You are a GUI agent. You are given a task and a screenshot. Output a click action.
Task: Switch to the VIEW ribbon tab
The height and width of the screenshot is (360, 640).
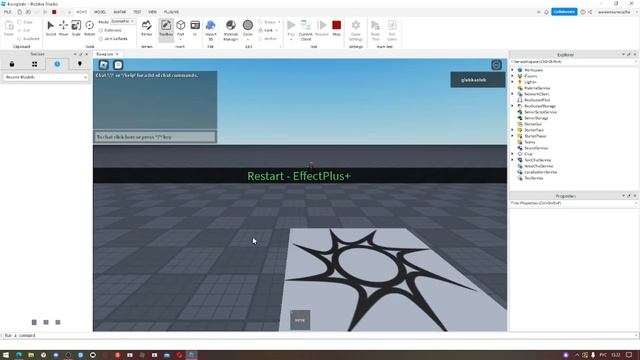point(152,12)
